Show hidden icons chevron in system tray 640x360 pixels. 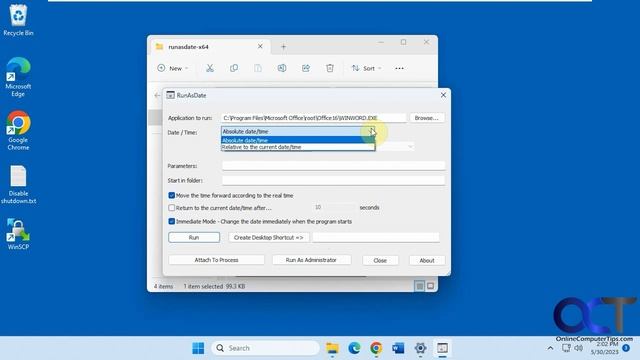pos(550,348)
